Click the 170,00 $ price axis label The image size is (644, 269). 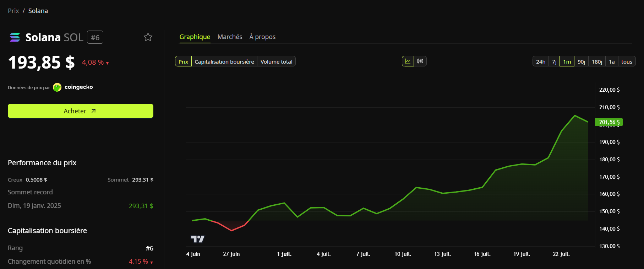[610, 177]
